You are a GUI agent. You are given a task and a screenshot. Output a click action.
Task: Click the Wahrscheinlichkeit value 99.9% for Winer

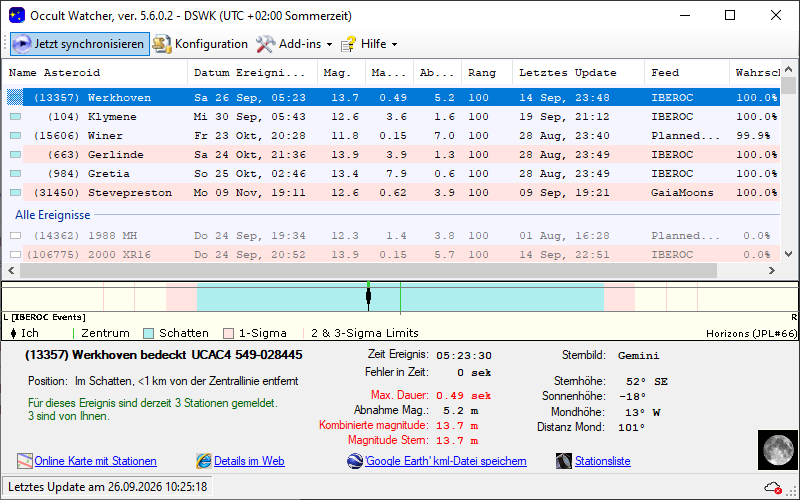[753, 136]
